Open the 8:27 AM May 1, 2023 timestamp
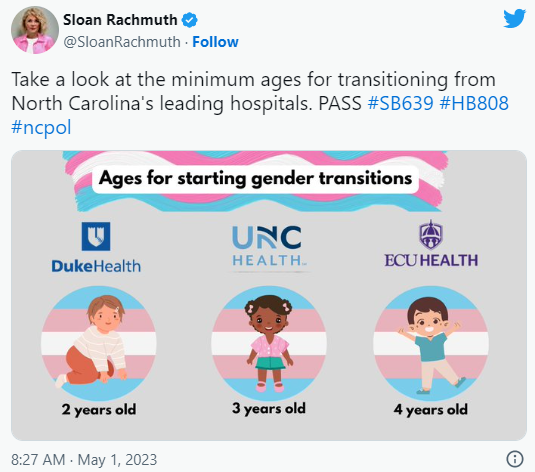 pos(84,459)
